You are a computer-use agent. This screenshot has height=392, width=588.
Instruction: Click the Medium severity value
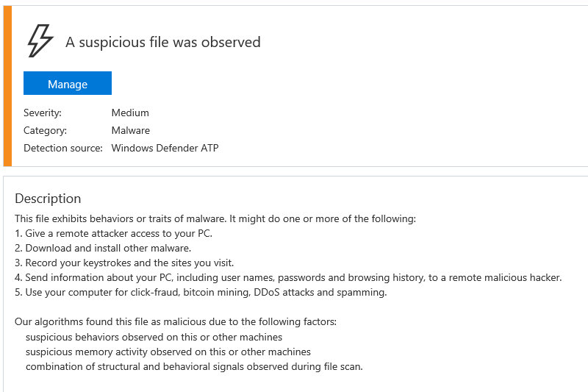tap(130, 113)
